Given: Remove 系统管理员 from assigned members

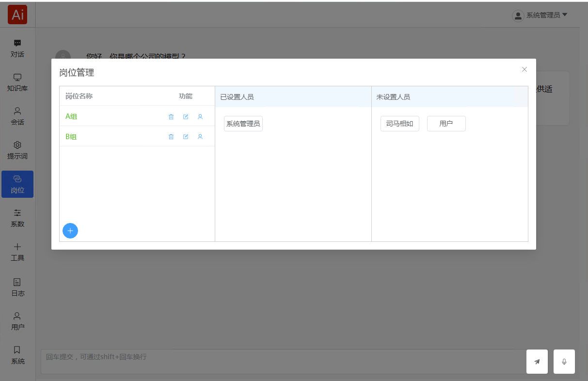Looking at the screenshot, I should click(x=243, y=124).
